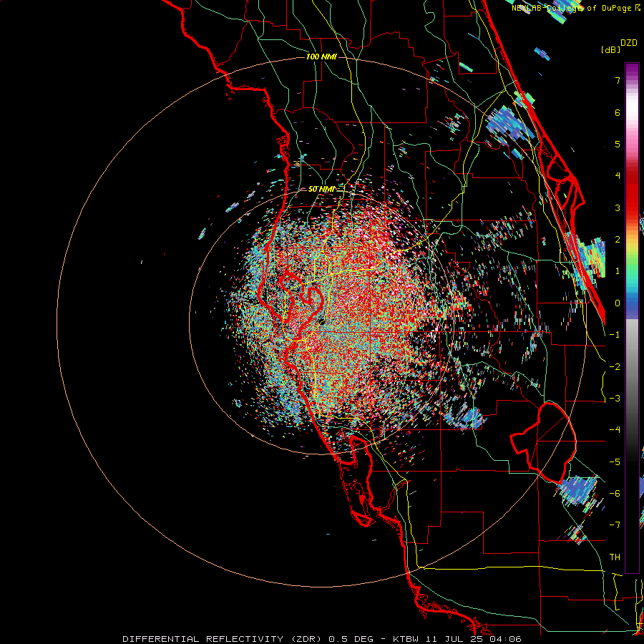Click the 100 NMI range ring label
The image size is (644, 644).
click(x=321, y=57)
